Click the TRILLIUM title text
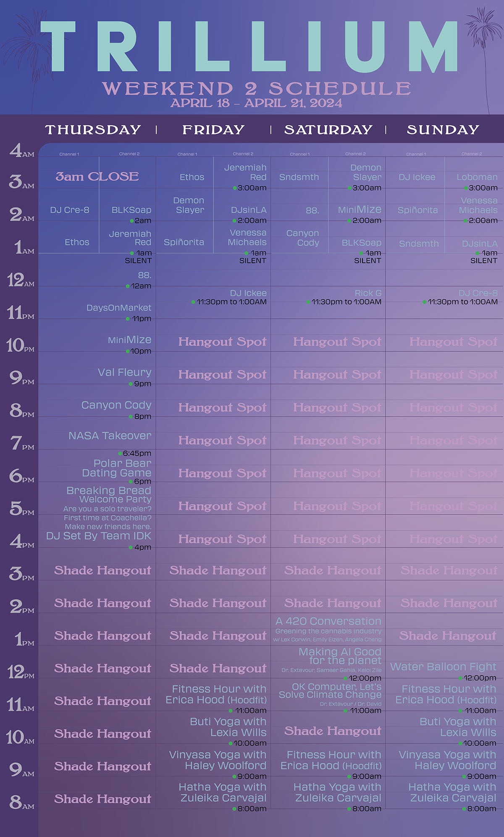The height and width of the screenshot is (837, 504). tap(252, 47)
